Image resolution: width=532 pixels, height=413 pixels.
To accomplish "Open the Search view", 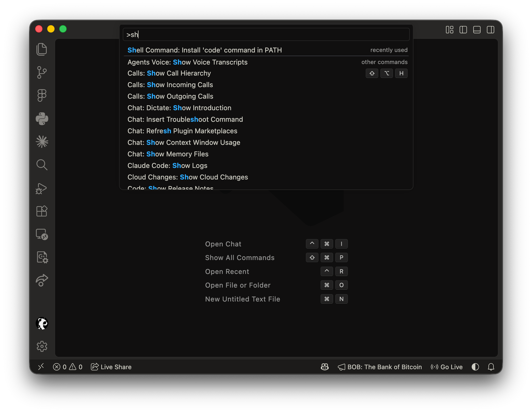I will point(42,165).
